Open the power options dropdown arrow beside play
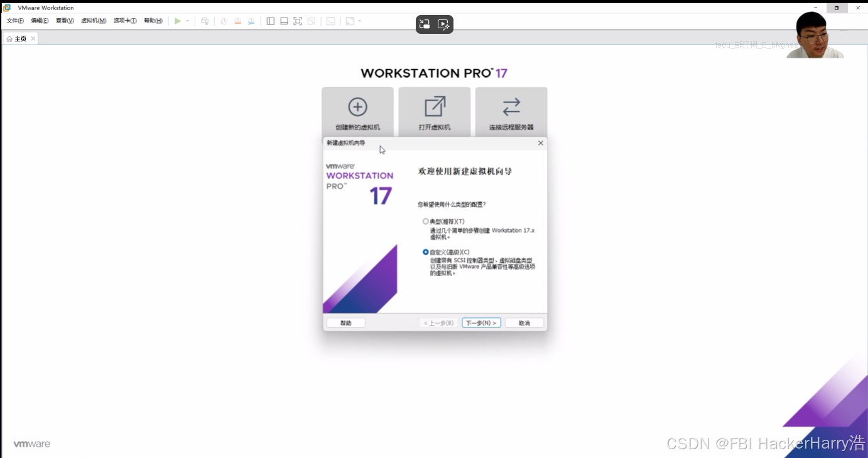 click(x=187, y=21)
